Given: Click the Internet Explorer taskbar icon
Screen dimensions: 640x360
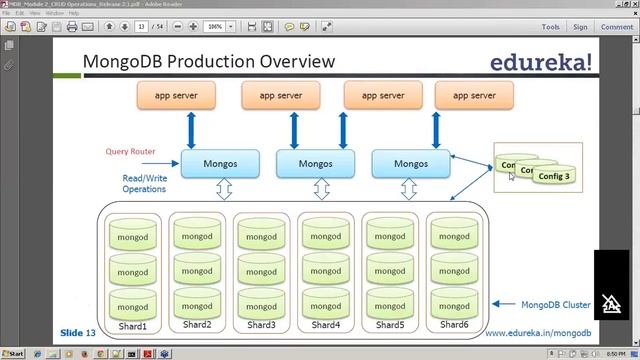Looking at the screenshot, I should (x=37, y=354).
